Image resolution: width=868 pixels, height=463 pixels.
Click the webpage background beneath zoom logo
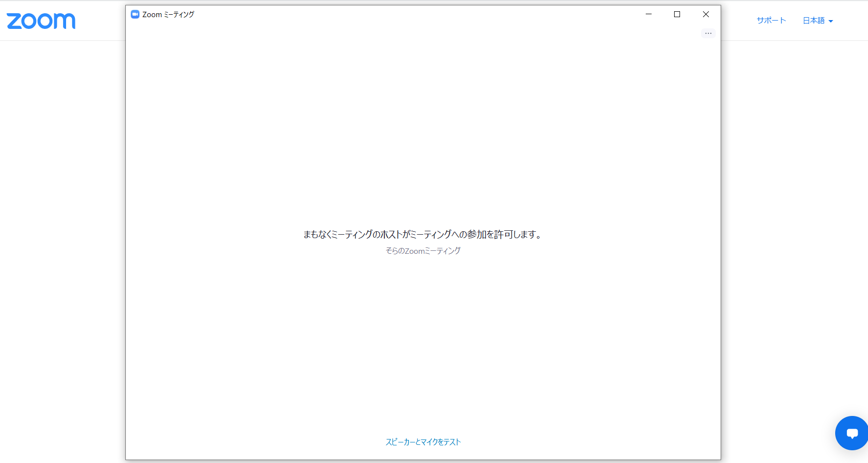[59, 196]
